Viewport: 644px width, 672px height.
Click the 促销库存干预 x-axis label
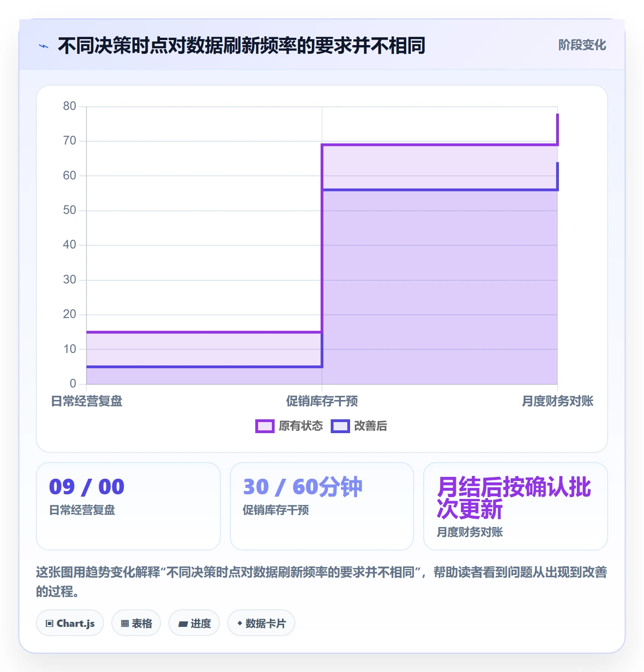tap(322, 401)
